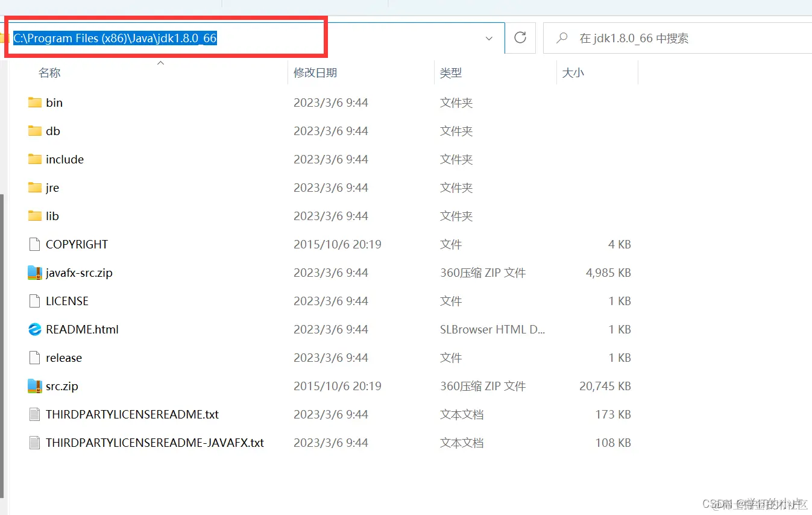Select the README.html file name
This screenshot has width=812, height=515.
(x=82, y=329)
